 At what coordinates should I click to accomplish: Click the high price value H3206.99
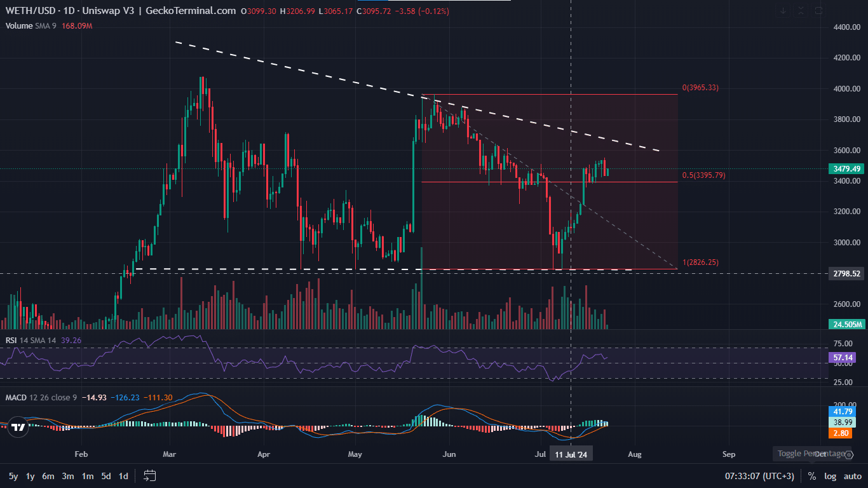tap(297, 11)
